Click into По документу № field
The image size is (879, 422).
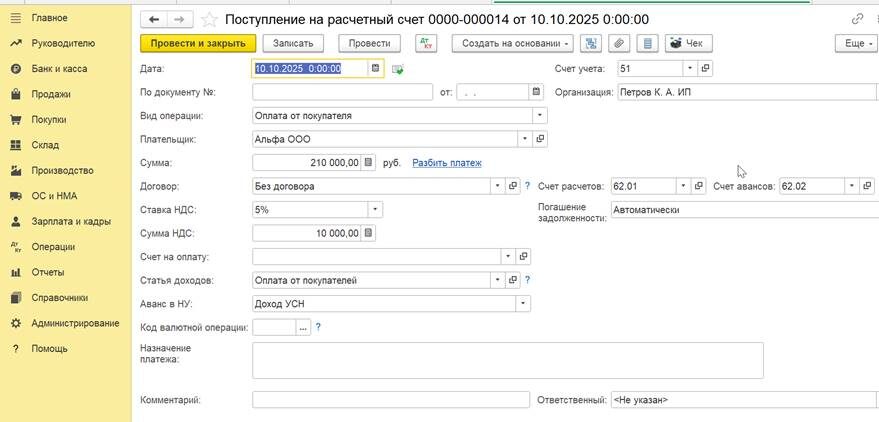(x=343, y=92)
